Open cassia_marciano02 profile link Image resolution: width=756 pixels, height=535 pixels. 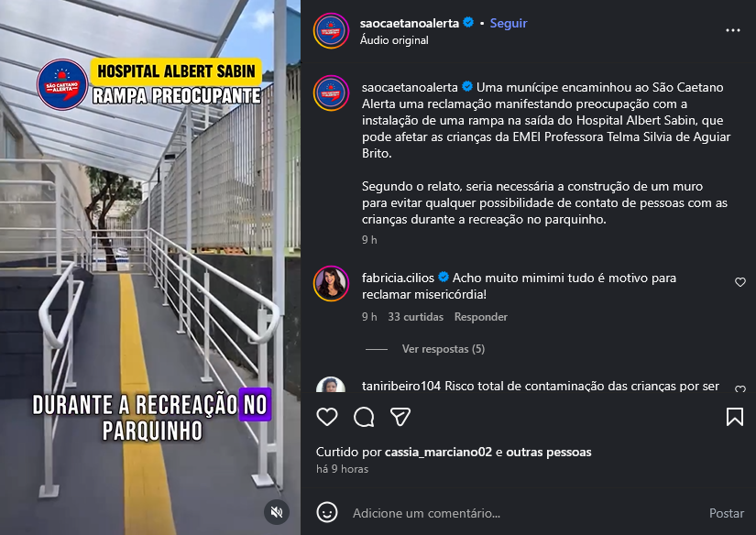[x=438, y=453]
